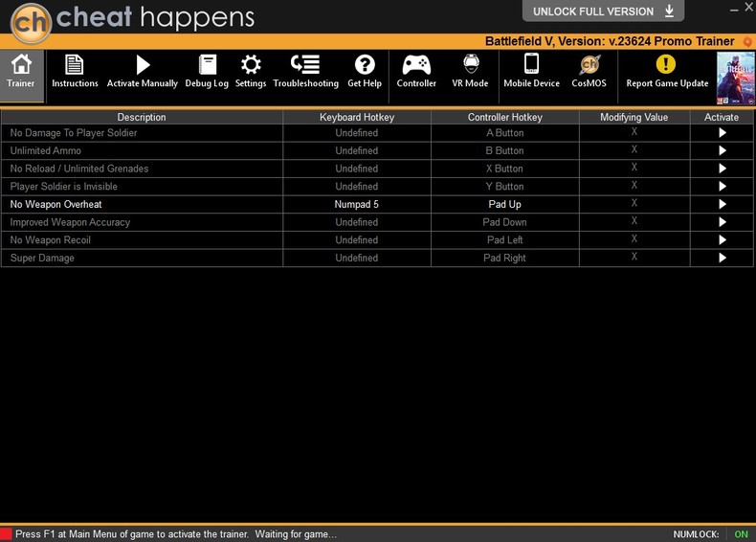756x542 pixels.
Task: Activate the No Weapon Overheat cheat
Action: pyautogui.click(x=722, y=204)
